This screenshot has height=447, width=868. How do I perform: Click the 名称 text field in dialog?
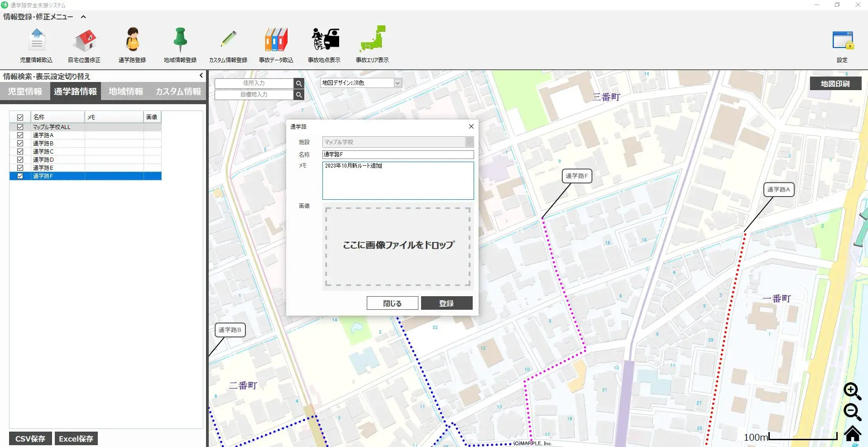[398, 154]
